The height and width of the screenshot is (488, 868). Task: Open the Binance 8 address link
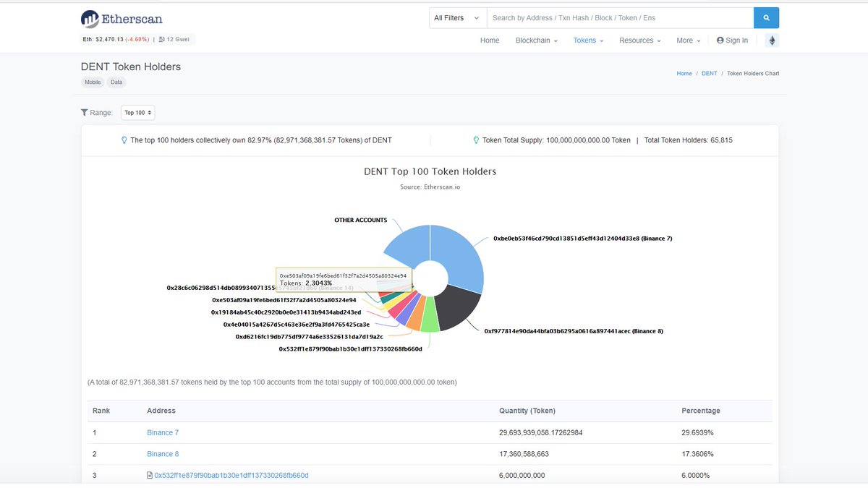click(x=163, y=454)
